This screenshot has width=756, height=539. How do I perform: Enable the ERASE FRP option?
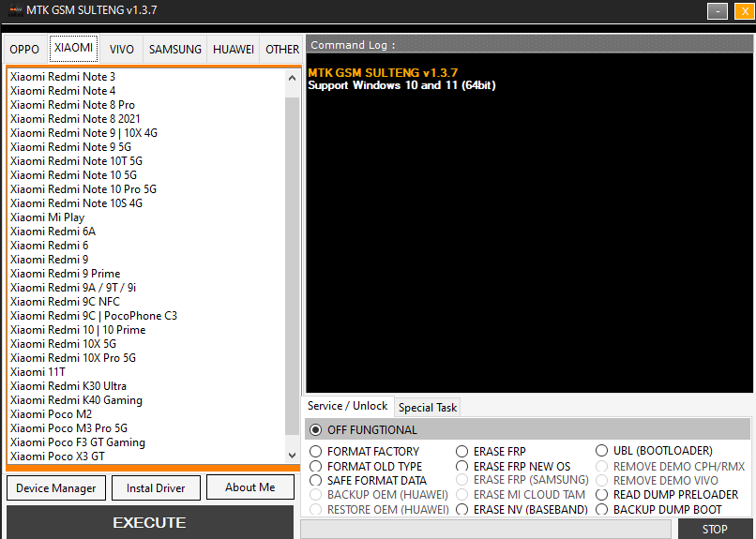coord(462,452)
